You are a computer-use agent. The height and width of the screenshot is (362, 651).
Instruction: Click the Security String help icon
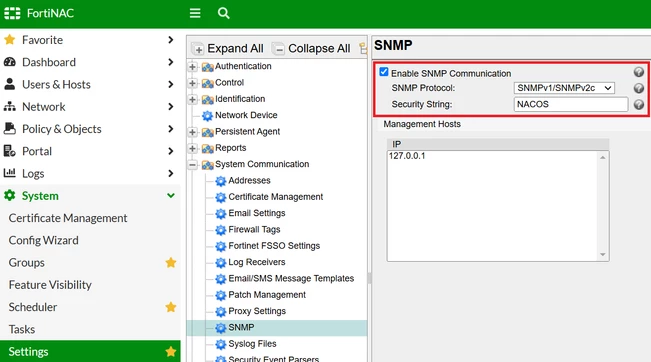(x=639, y=104)
